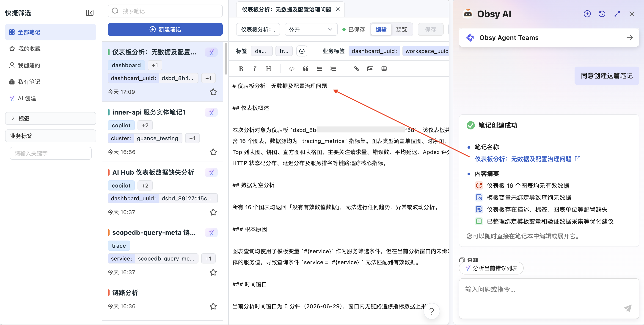Click the da... tag chip
Viewport: 644px width, 325px height.
(261, 51)
